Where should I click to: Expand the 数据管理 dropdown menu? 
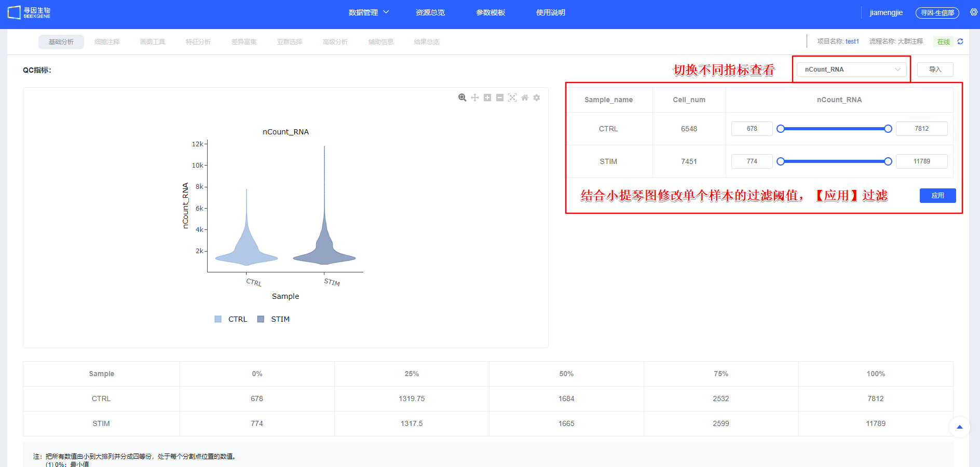(x=369, y=12)
